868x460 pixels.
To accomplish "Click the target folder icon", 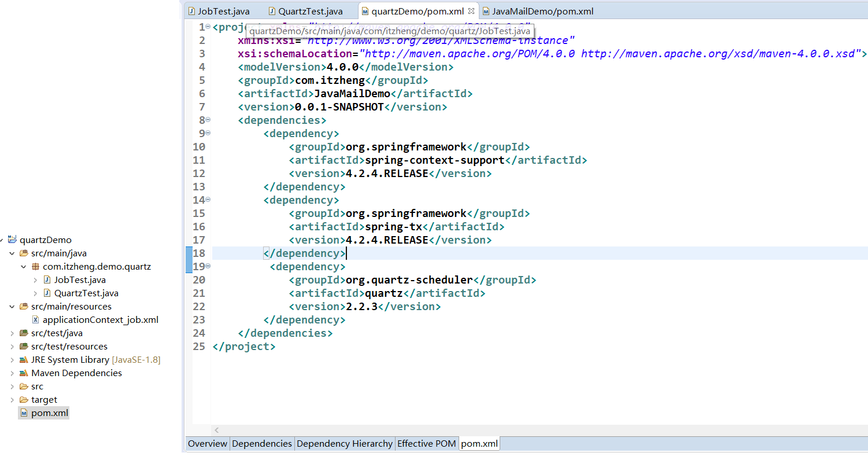I will coord(24,399).
